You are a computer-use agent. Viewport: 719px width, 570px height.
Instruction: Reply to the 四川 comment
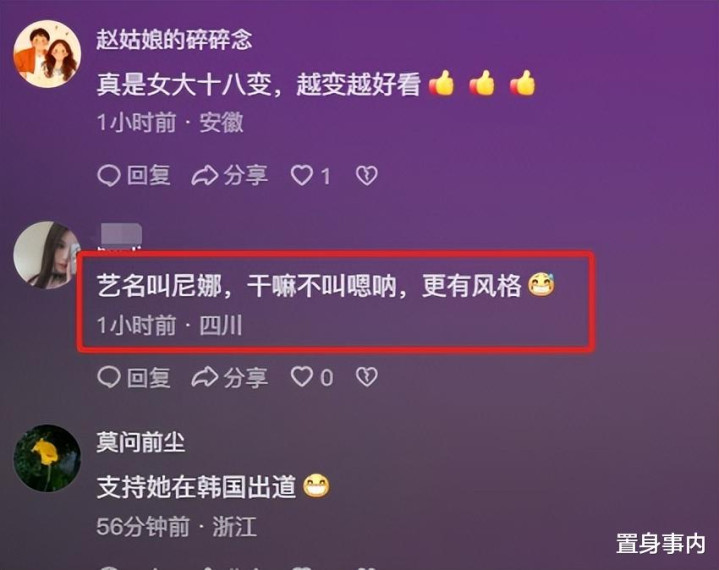134,377
